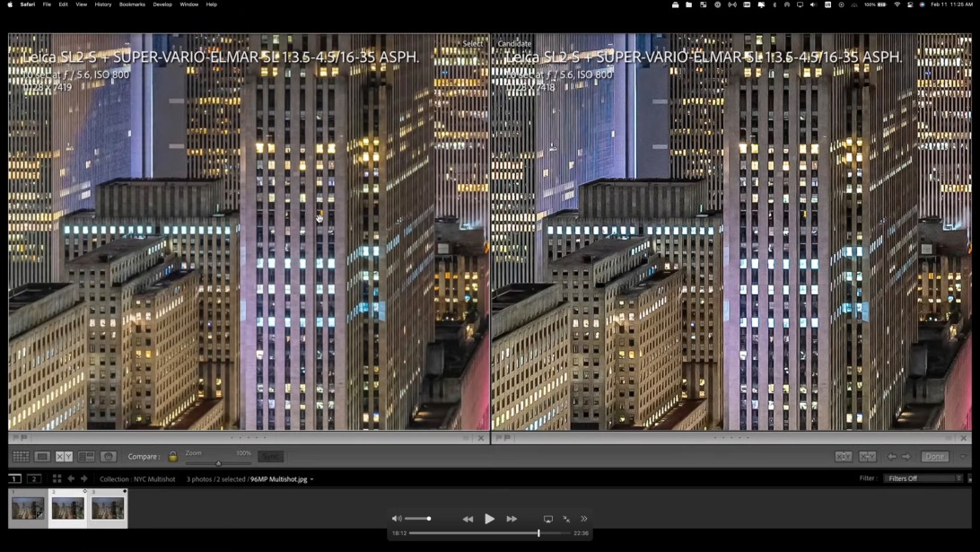The image size is (980, 552).
Task: Switch to the second monitor window button
Action: coord(34,478)
